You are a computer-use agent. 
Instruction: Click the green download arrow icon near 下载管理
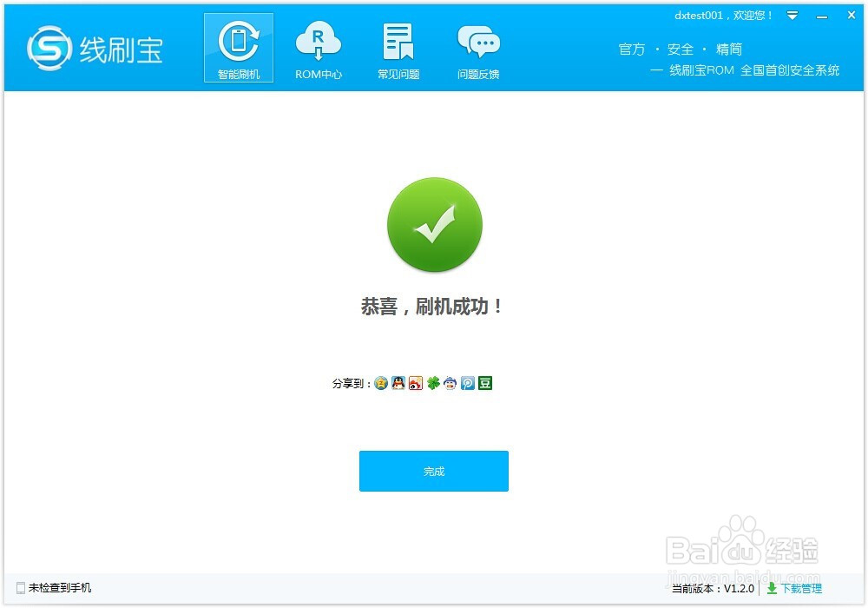pyautogui.click(x=771, y=588)
